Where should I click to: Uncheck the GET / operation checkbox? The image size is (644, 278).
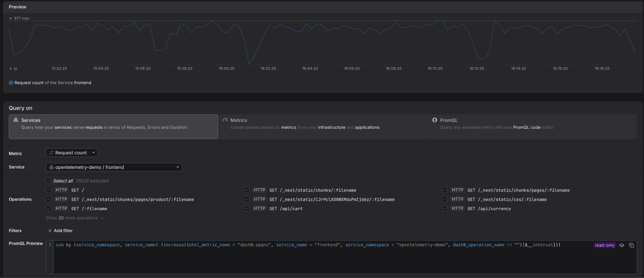coord(49,190)
